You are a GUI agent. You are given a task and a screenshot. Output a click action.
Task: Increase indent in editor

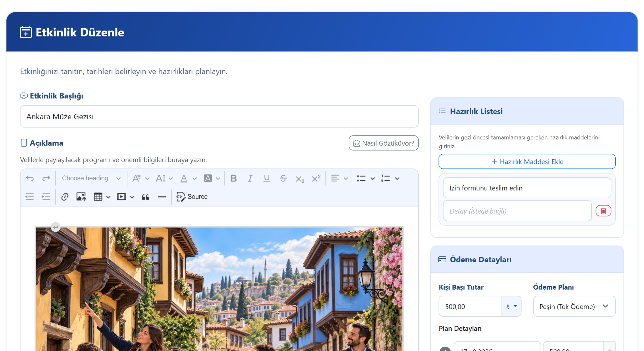click(46, 197)
